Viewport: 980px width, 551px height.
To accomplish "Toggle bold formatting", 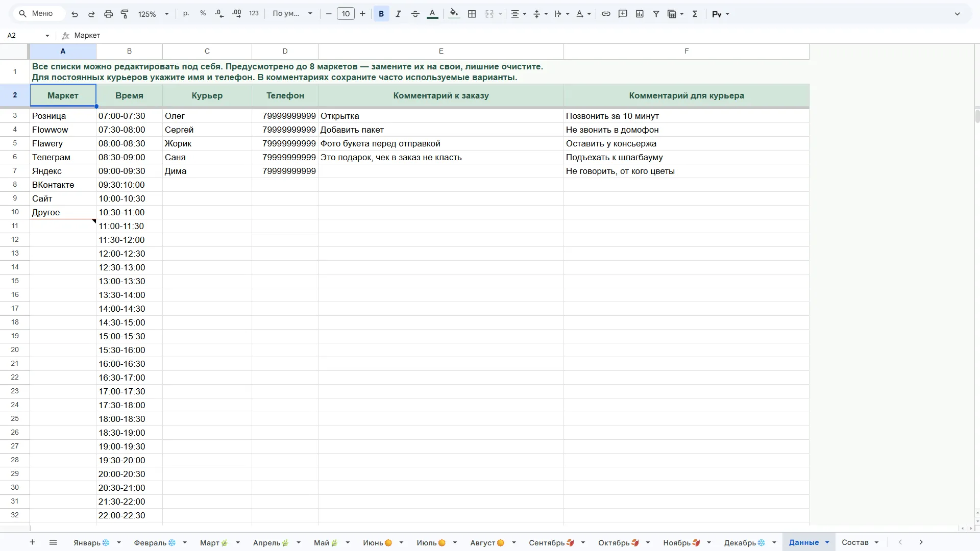I will (x=381, y=14).
